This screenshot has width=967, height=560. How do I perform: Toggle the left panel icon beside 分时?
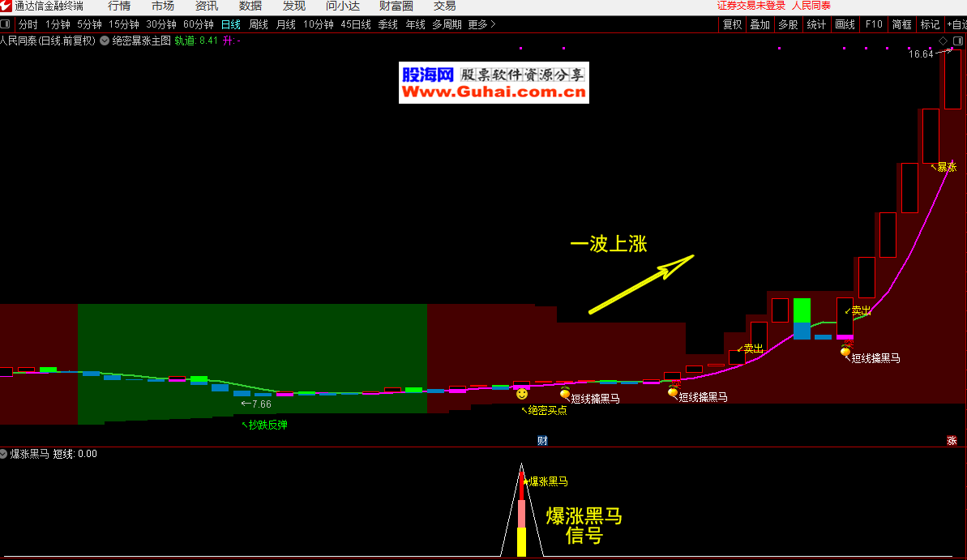[6, 24]
